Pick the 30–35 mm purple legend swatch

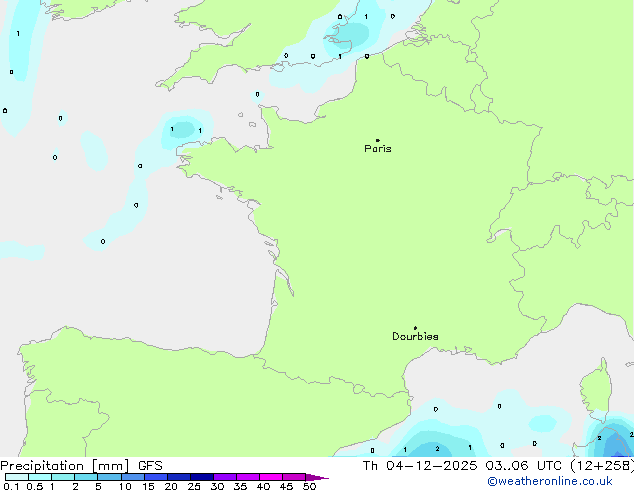click(x=225, y=477)
